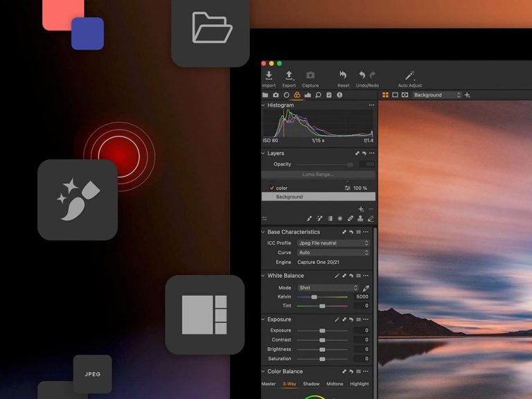Open the Exposure panel three-dot menu

point(366,319)
